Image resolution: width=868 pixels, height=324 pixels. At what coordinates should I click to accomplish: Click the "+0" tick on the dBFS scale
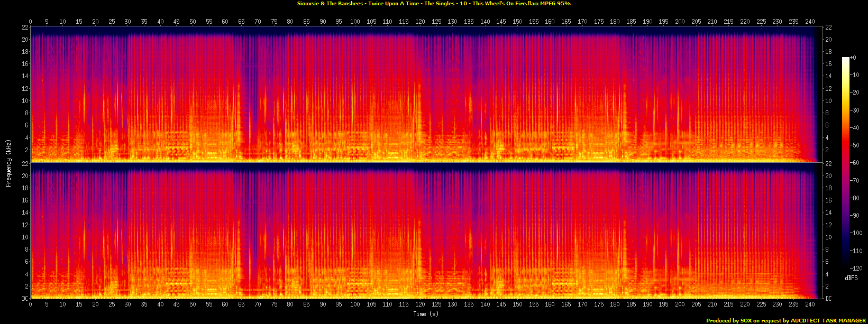[x=853, y=57]
